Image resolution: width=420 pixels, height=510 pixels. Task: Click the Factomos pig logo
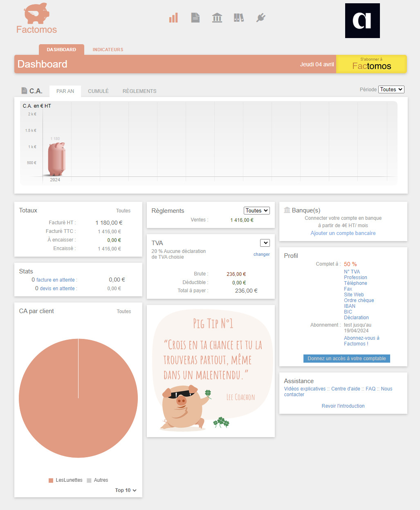37,18
